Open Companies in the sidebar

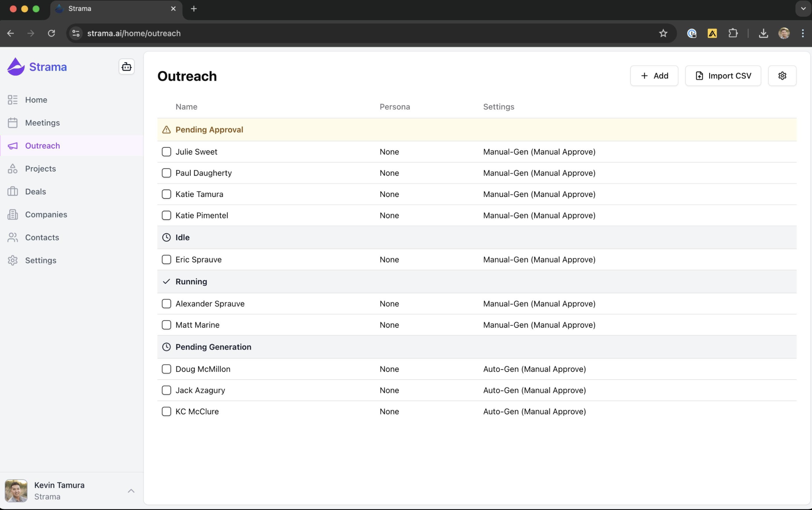(x=46, y=214)
